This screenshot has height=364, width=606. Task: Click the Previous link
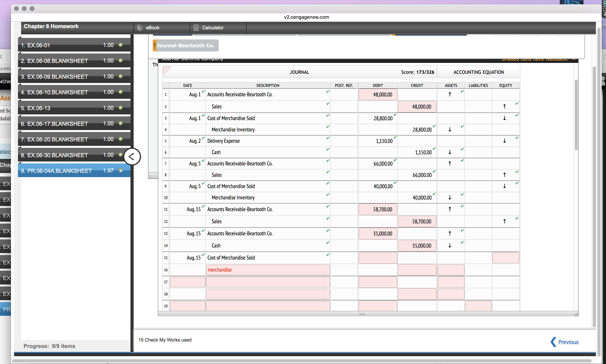[568, 342]
